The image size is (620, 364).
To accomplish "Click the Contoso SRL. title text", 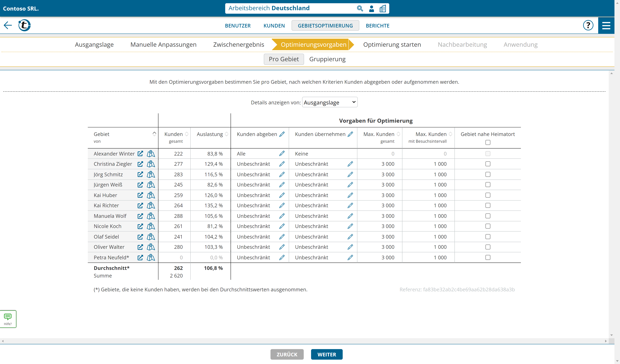I will click(21, 8).
